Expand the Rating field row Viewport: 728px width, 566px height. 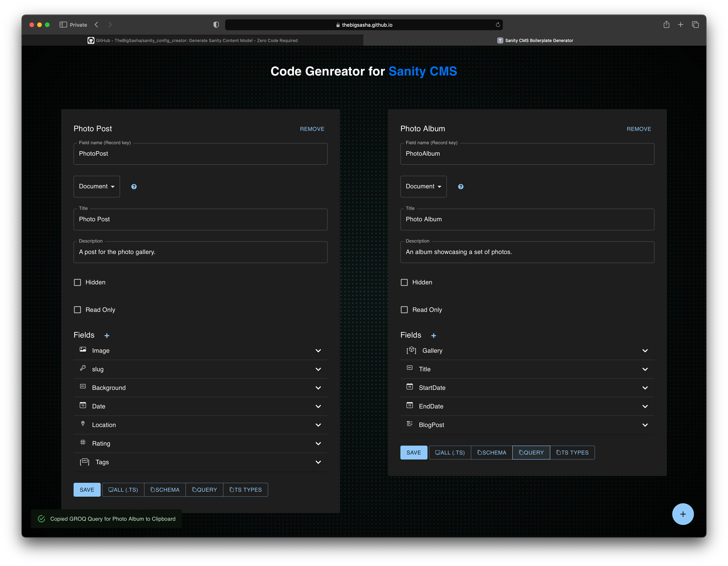click(x=318, y=443)
